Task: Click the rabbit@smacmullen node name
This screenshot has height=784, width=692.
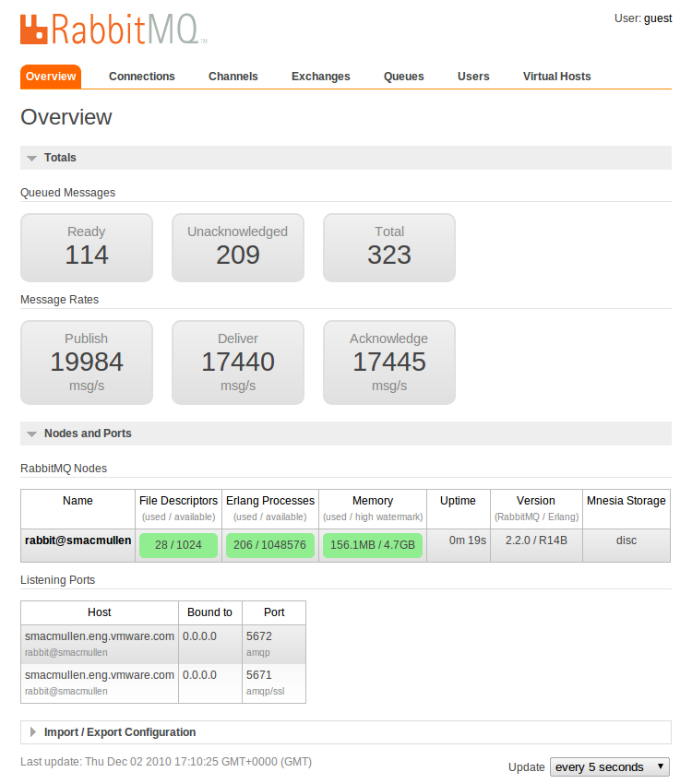Action: pyautogui.click(x=78, y=540)
